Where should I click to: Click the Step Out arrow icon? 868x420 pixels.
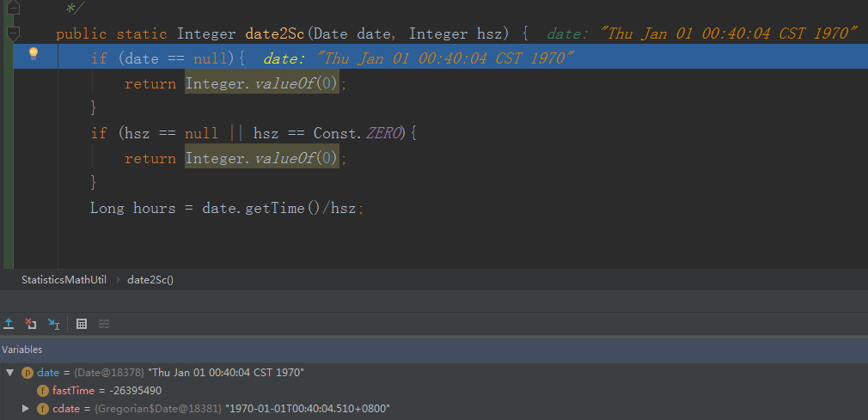[9, 324]
